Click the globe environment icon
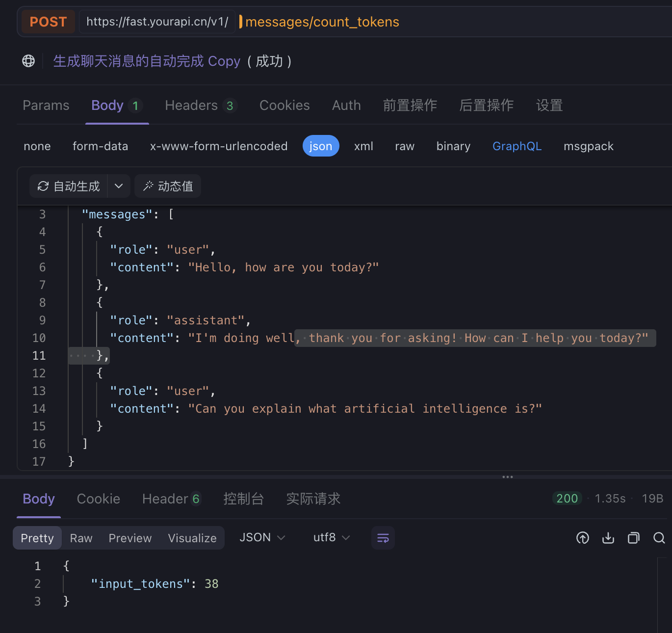The width and height of the screenshot is (672, 633). tap(28, 61)
